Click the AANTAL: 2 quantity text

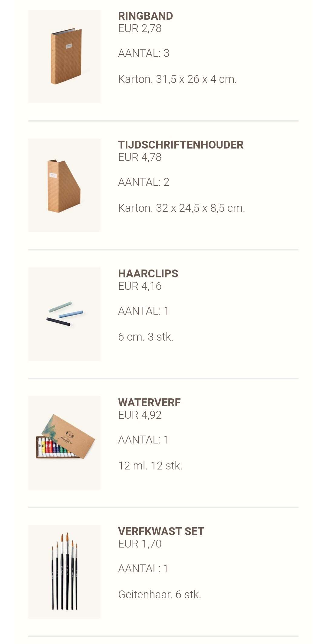[x=144, y=182]
